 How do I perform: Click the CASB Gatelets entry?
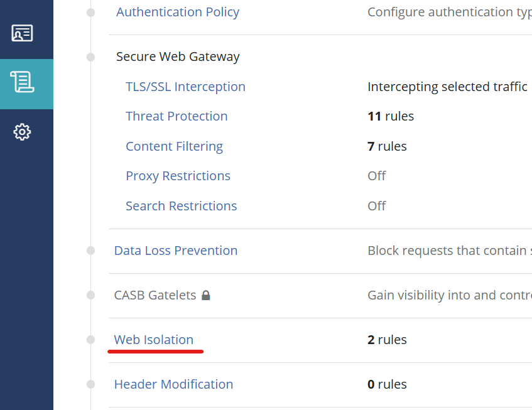tap(155, 295)
